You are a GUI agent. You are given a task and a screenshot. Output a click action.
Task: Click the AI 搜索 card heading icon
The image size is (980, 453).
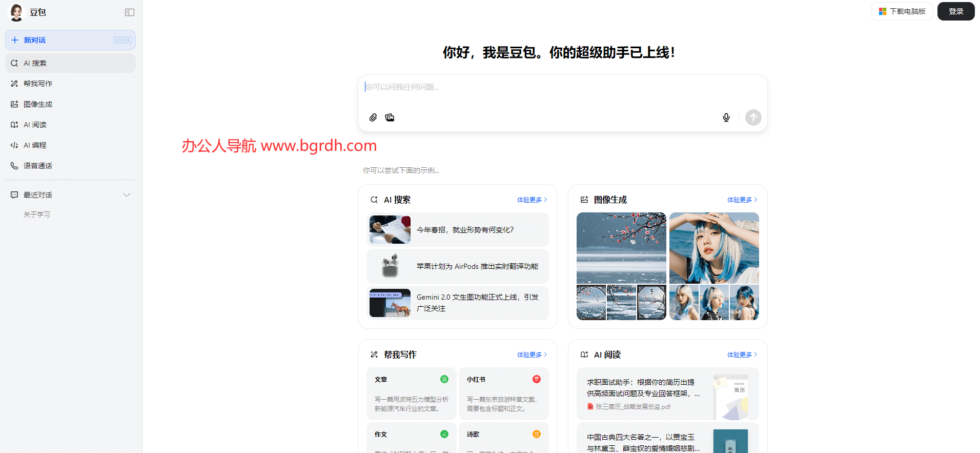[374, 200]
